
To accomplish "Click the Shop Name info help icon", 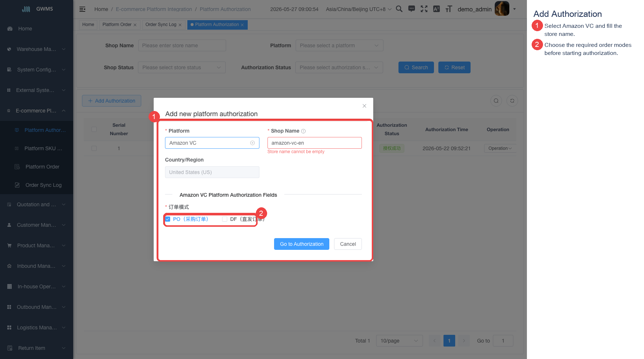I will (303, 131).
